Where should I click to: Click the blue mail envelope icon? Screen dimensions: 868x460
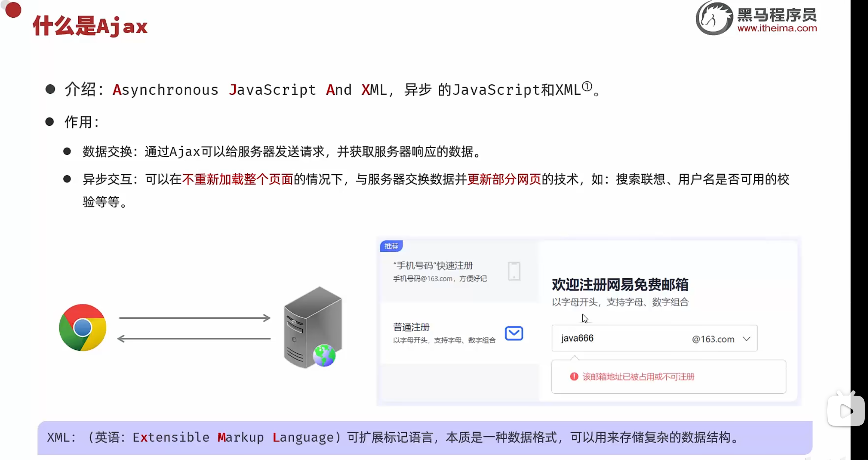[514, 333]
